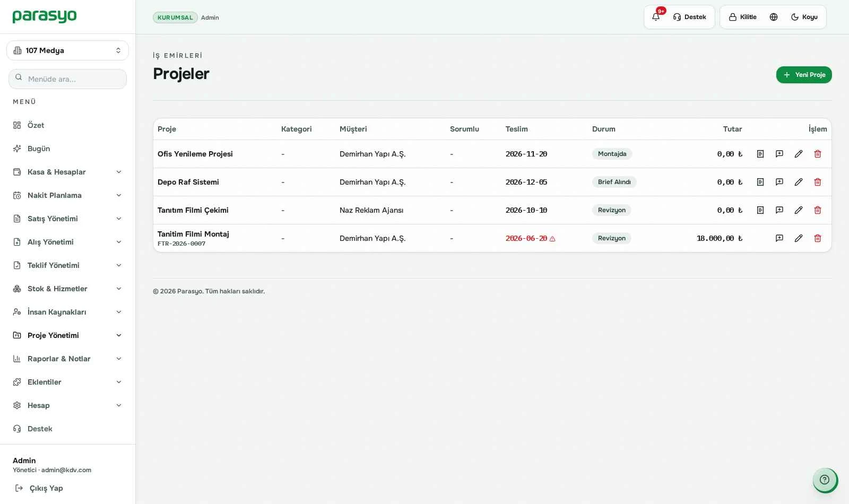Expand Alış Yönetimi menu

click(67, 242)
